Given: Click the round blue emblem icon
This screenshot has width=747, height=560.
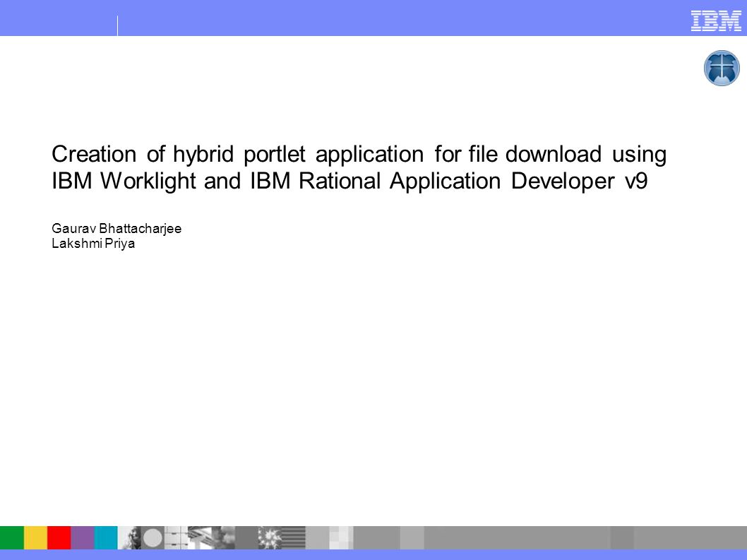Looking at the screenshot, I should [722, 68].
